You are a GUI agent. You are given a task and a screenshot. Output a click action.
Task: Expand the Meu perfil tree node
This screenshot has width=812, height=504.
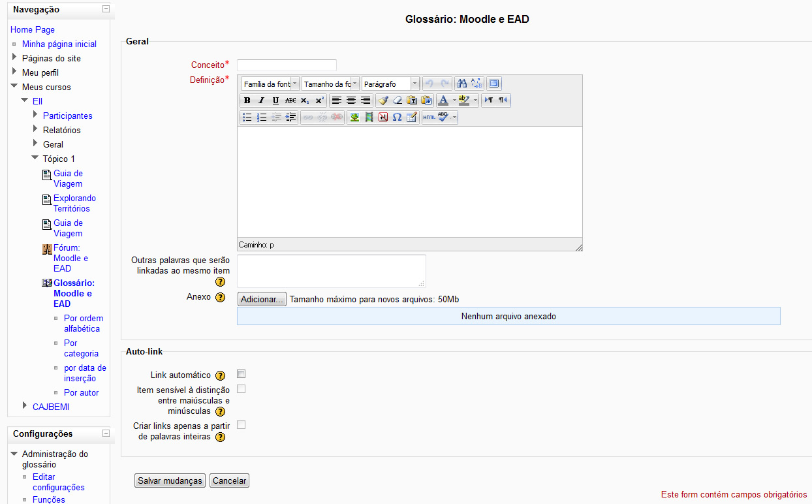tap(14, 72)
